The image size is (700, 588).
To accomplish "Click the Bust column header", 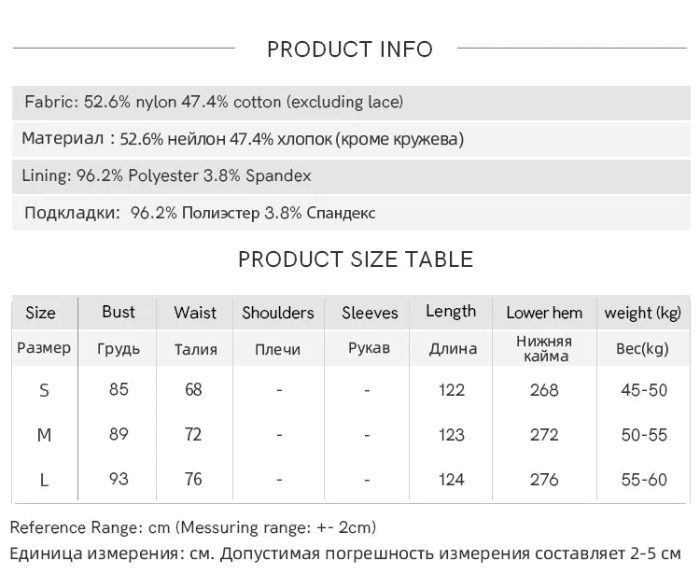I will [119, 312].
